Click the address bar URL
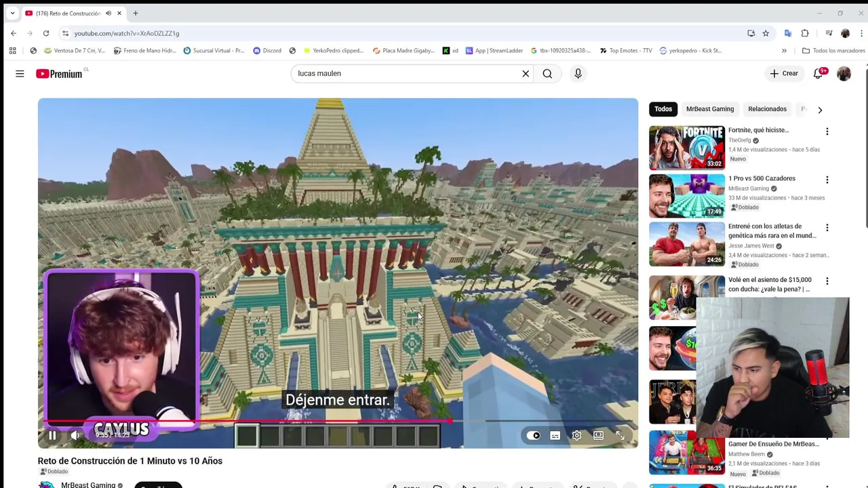This screenshot has height=488, width=868. pyautogui.click(x=127, y=33)
